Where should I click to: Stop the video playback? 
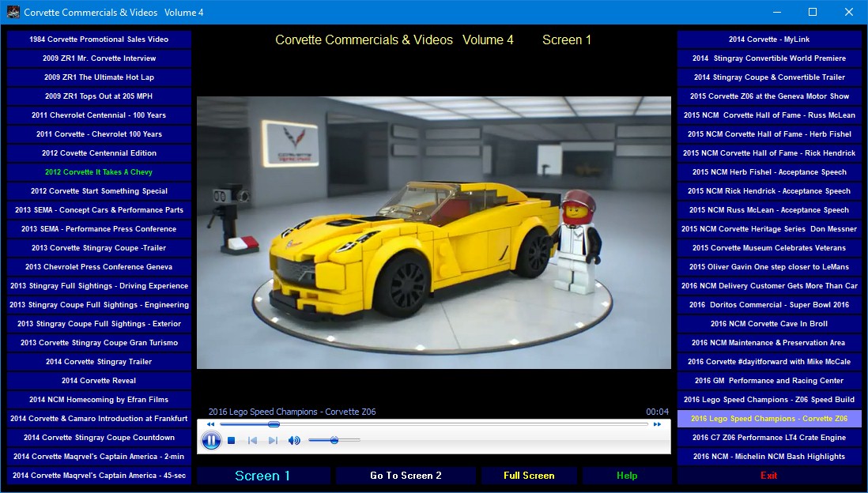click(232, 440)
